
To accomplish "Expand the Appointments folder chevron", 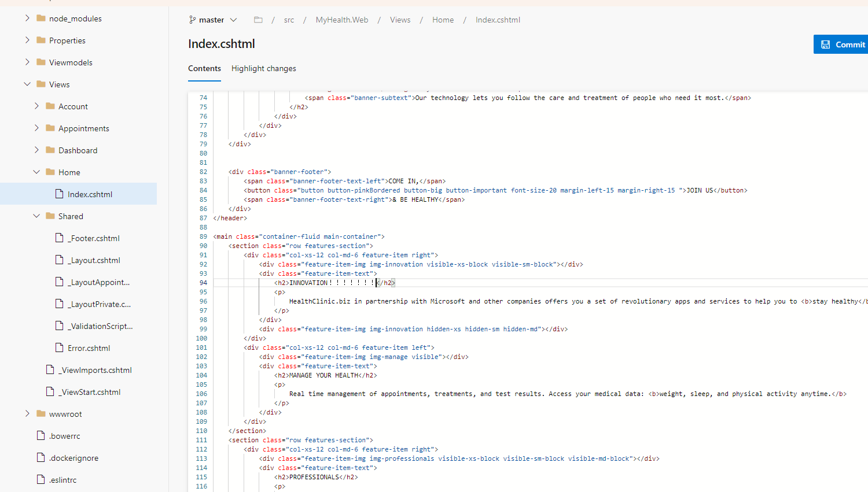I will point(36,128).
